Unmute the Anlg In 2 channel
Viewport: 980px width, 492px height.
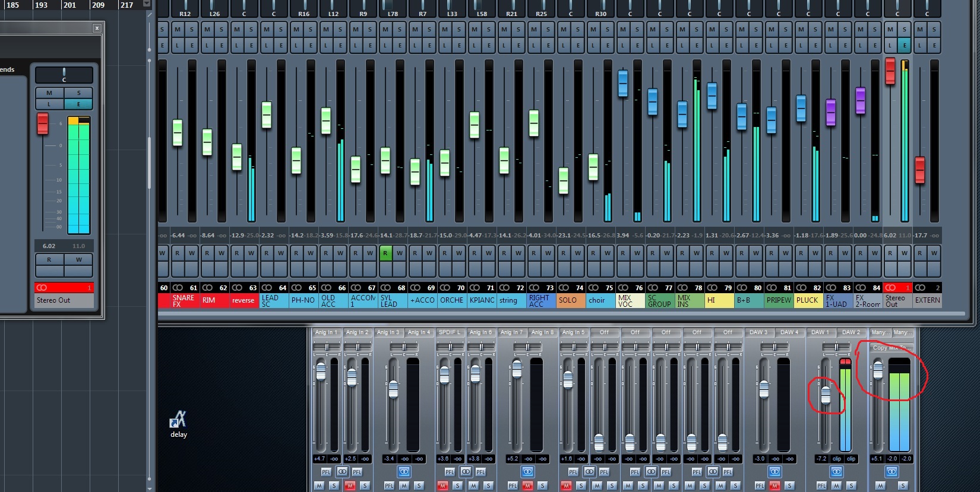coord(350,485)
